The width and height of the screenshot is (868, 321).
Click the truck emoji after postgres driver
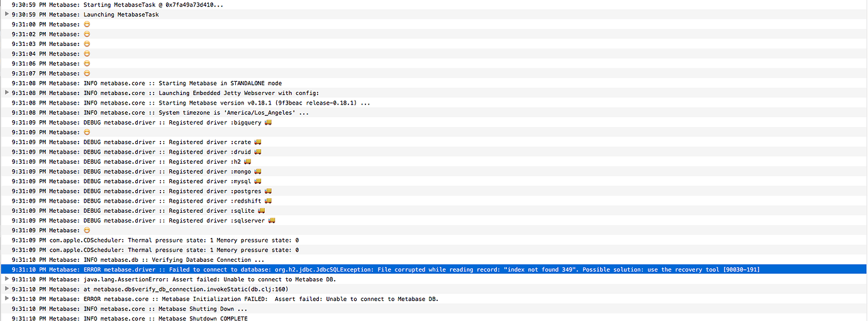268,191
